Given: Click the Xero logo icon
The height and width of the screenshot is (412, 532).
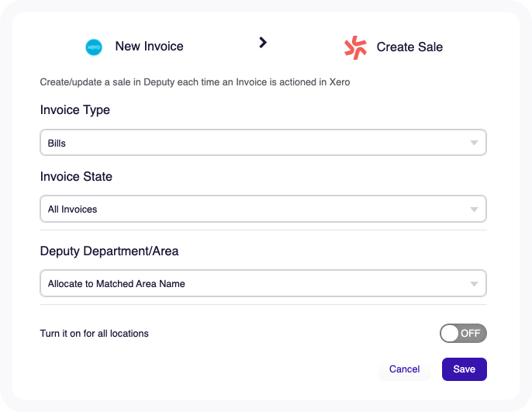Looking at the screenshot, I should point(94,47).
